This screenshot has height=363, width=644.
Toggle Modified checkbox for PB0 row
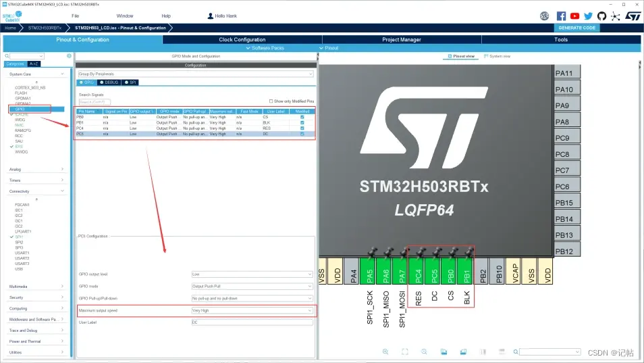(x=302, y=117)
